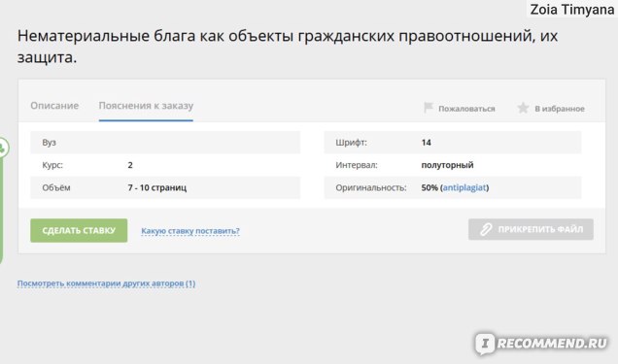618x364 pixels.
Task: Click the Recommend.ru logo watermark
Action: pos(541,344)
